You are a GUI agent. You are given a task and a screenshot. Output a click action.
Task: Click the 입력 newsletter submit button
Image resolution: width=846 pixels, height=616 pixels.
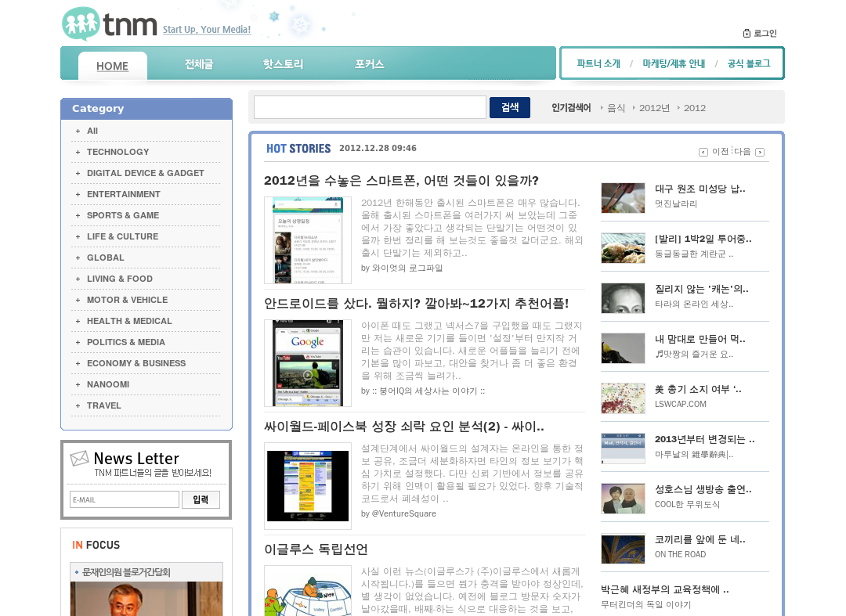pyautogui.click(x=201, y=499)
